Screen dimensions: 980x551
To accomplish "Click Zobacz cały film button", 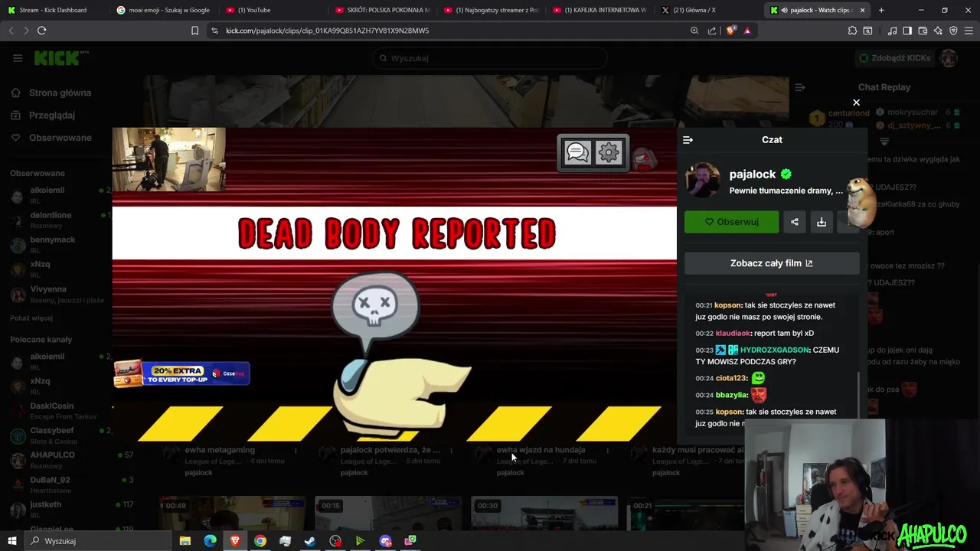I will (x=772, y=263).
